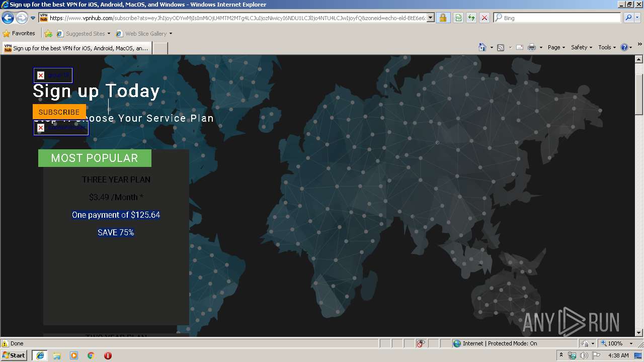This screenshot has width=644, height=362.
Task: View the security lock report icon
Action: pos(443,18)
